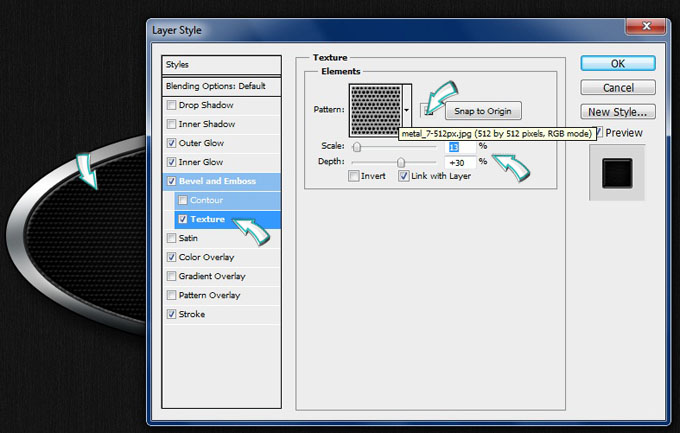
Task: Enable the Contour sub-option checkbox
Action: pyautogui.click(x=182, y=200)
